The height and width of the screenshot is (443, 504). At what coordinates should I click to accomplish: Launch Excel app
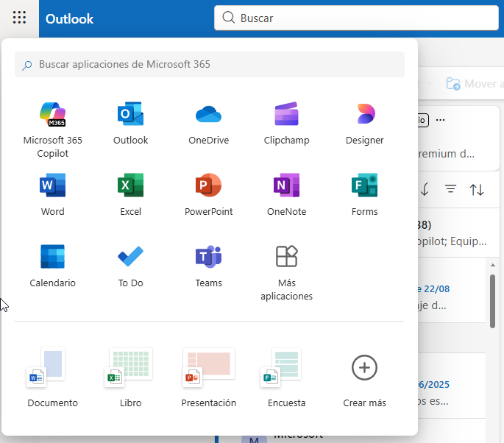tap(130, 195)
